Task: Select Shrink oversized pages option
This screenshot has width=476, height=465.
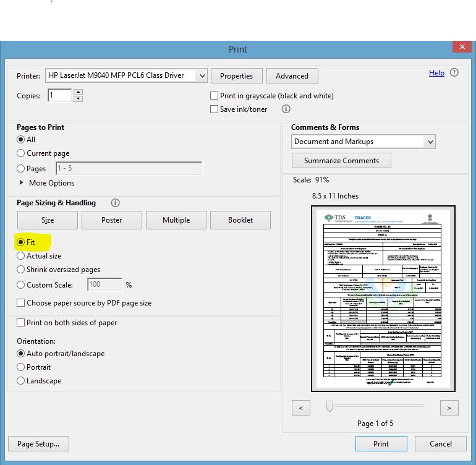Action: click(x=20, y=270)
